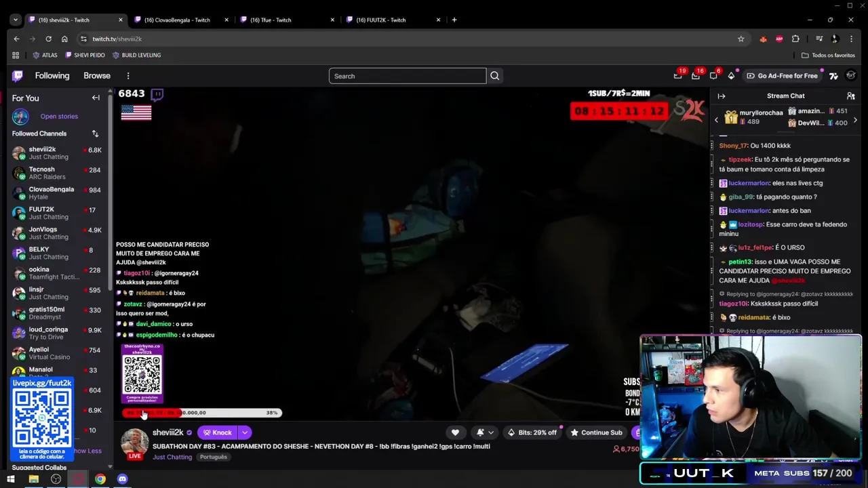Open the Twitch user avatar menu
Image resolution: width=868 pixels, height=488 pixels.
pos(851,75)
